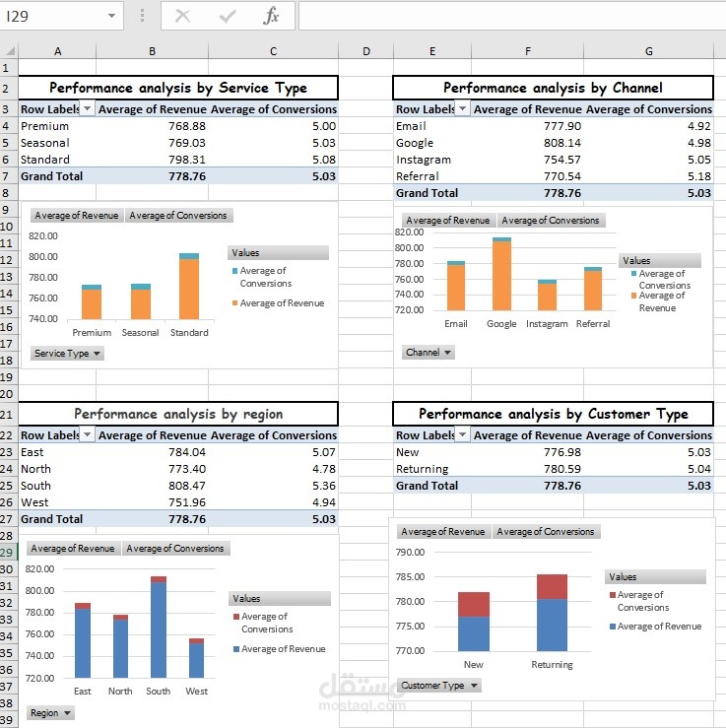Viewport: 726px width, 728px height.
Task: Click in the formula bar input area
Action: [510, 16]
